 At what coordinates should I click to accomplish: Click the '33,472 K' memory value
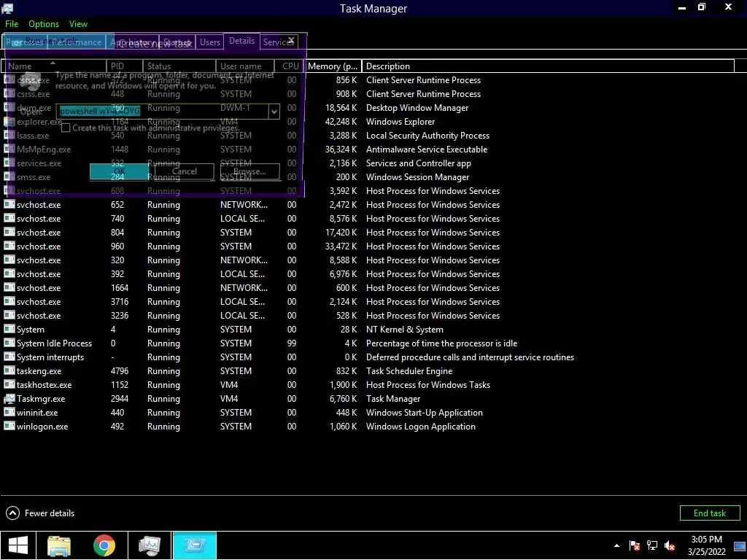click(341, 246)
